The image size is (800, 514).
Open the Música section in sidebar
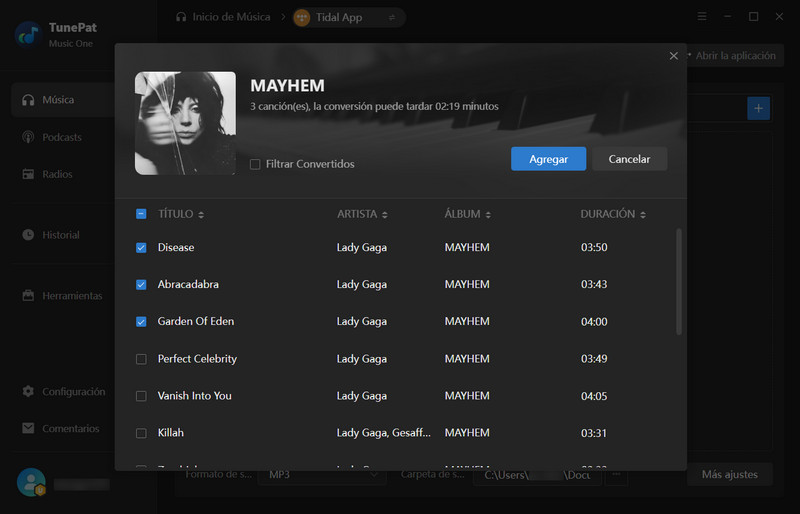(62, 100)
